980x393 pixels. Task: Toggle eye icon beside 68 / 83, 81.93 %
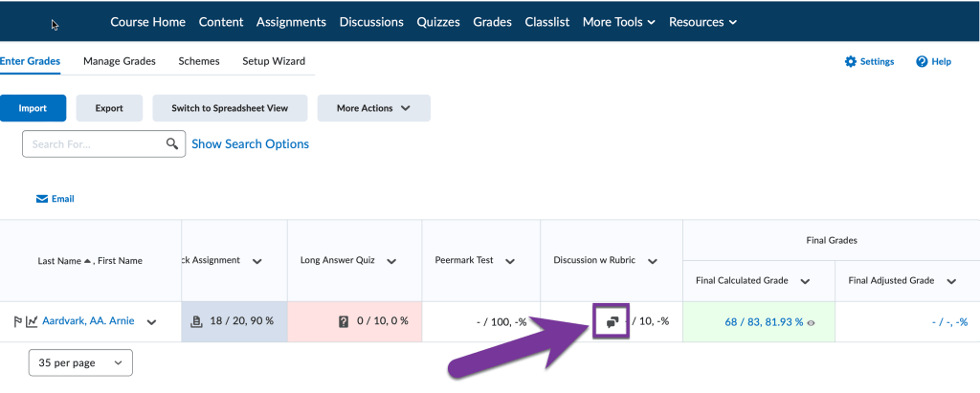coord(812,322)
